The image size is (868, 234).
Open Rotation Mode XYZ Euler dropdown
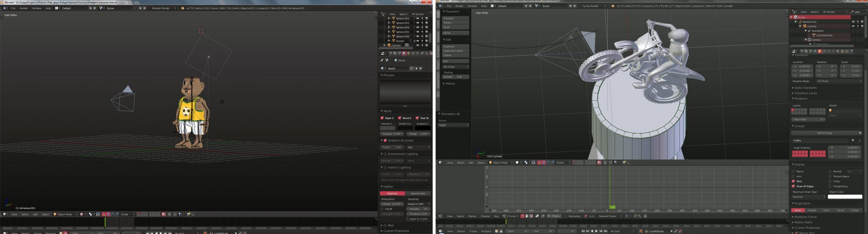839,81
